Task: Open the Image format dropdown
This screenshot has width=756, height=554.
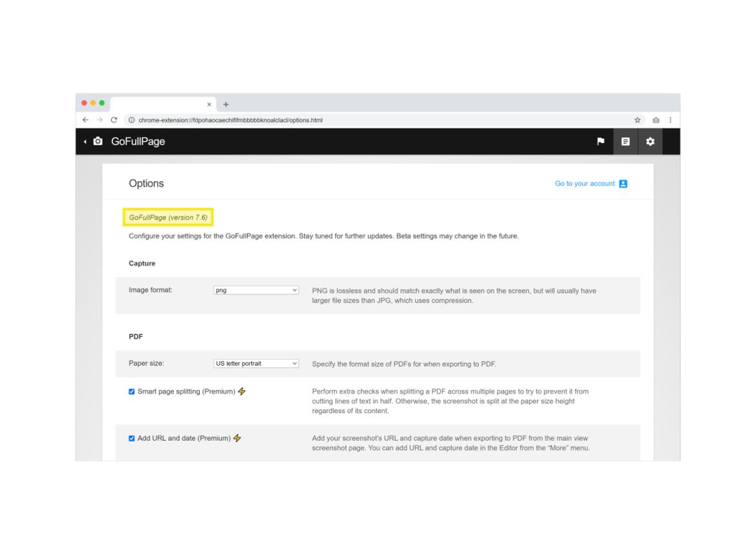Action: coord(257,291)
